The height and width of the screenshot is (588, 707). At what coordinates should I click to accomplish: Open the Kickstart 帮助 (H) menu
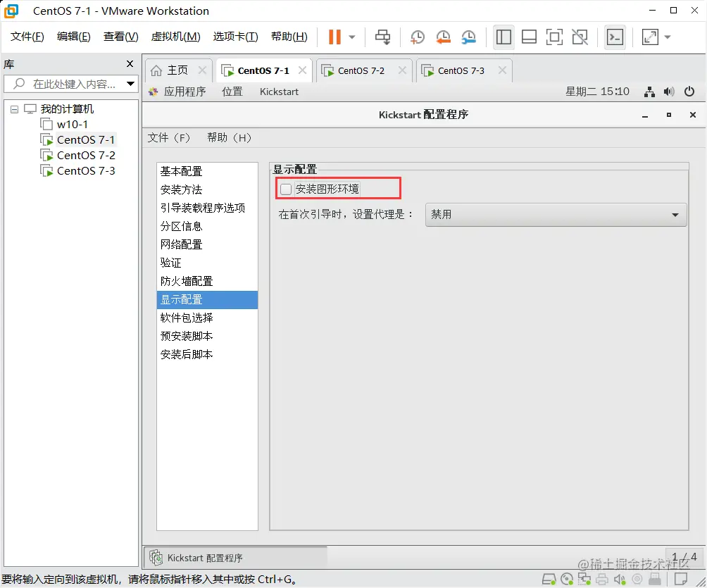coord(229,138)
